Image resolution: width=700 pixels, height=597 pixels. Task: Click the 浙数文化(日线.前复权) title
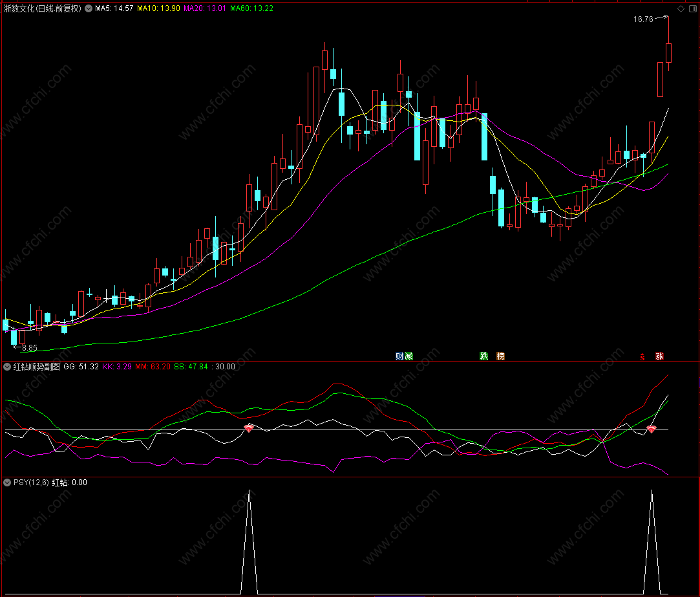43,8
